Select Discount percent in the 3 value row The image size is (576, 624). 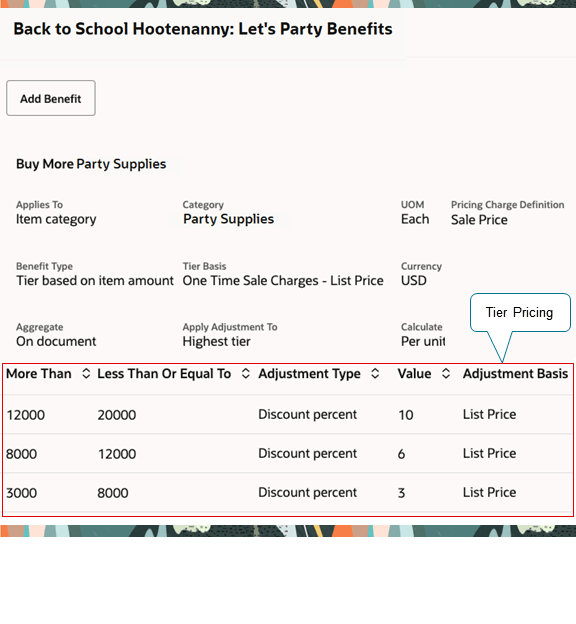coord(308,493)
